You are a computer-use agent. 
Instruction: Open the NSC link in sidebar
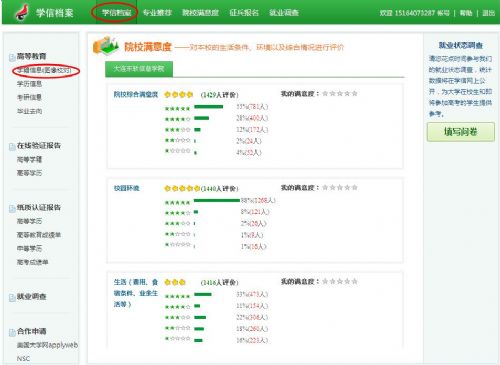23,359
